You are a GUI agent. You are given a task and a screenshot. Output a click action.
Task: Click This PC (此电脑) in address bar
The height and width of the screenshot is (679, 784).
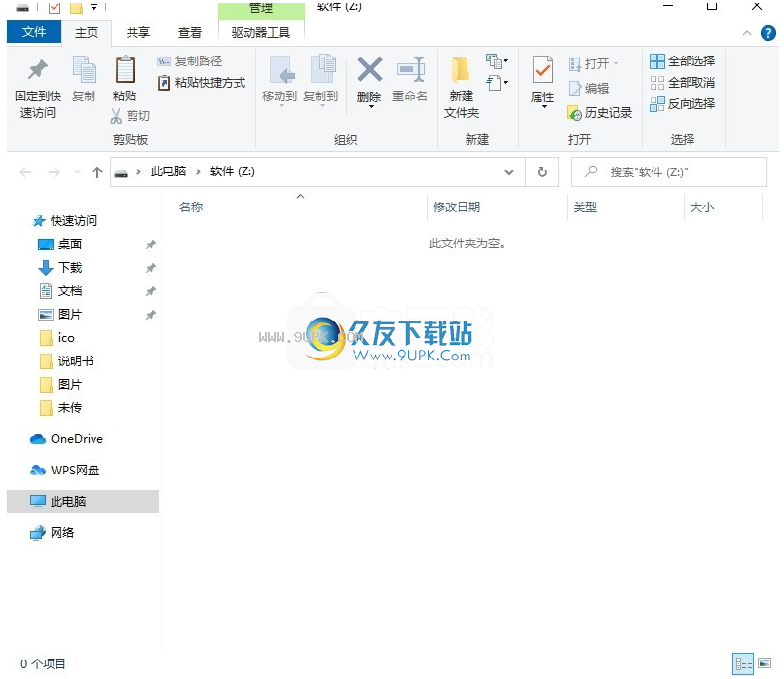(x=168, y=171)
